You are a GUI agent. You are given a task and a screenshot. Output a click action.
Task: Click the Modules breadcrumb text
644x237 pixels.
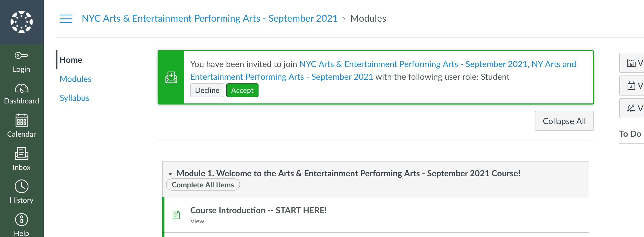[x=368, y=18]
